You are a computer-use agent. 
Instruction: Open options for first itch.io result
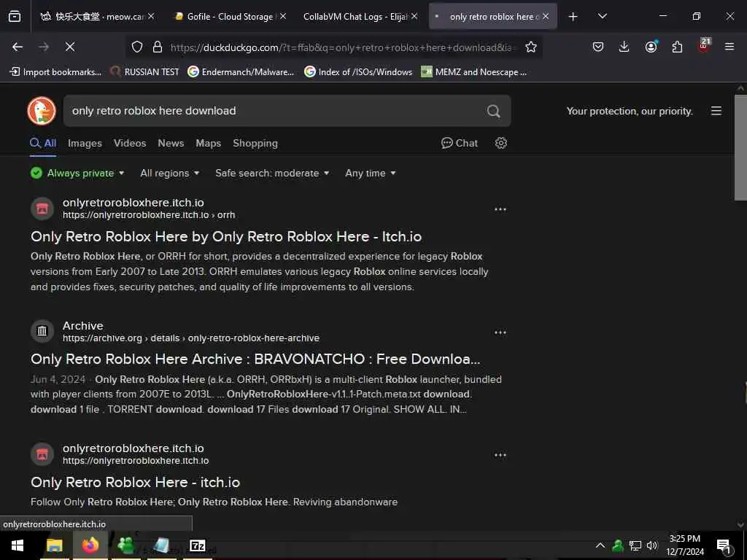point(500,209)
